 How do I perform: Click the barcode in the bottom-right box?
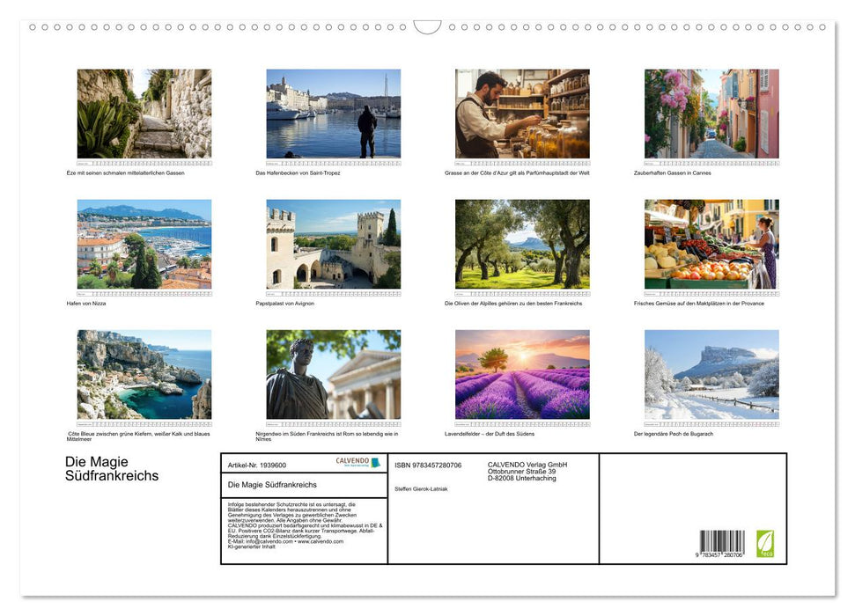point(722,541)
